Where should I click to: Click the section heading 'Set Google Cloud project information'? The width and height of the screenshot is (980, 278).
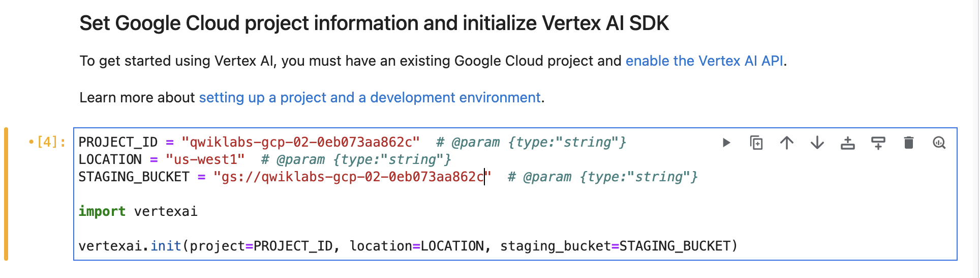(374, 23)
